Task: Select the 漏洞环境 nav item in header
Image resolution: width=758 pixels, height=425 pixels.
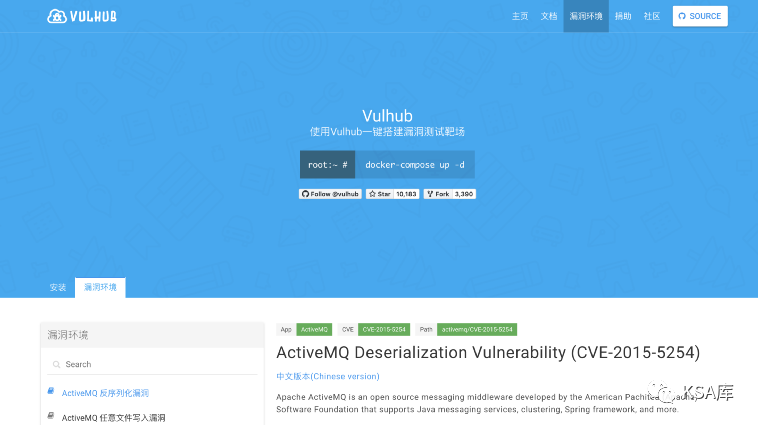Action: tap(586, 16)
